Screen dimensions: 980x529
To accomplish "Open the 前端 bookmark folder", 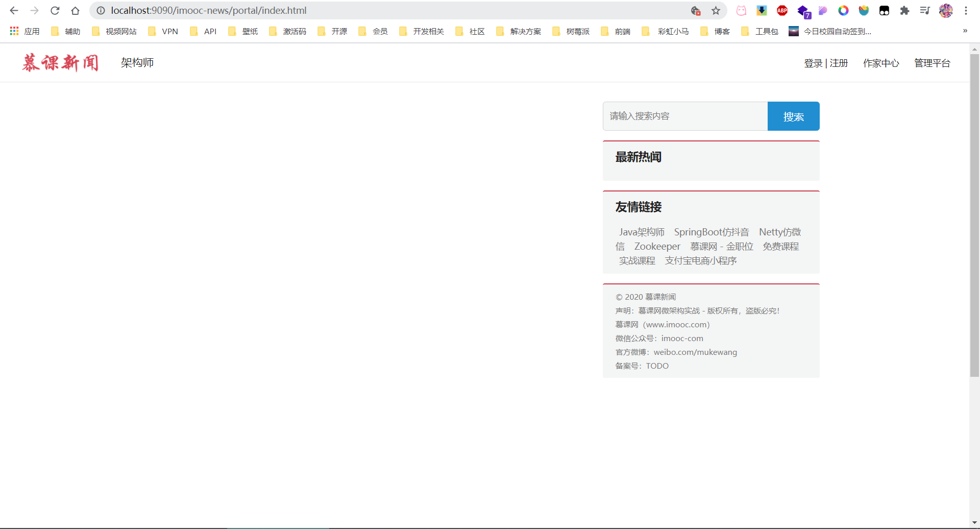I will click(x=616, y=31).
